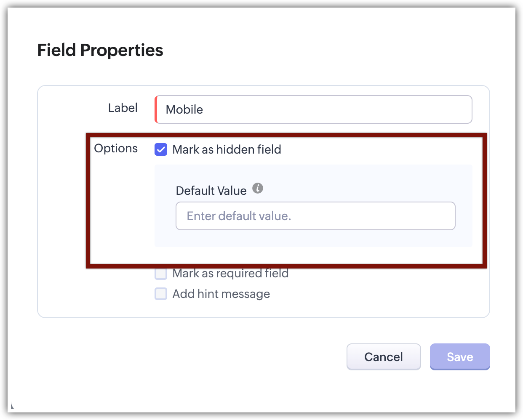Click the "Label" caption beside the text box
The width and height of the screenshot is (523, 420).
tap(123, 108)
